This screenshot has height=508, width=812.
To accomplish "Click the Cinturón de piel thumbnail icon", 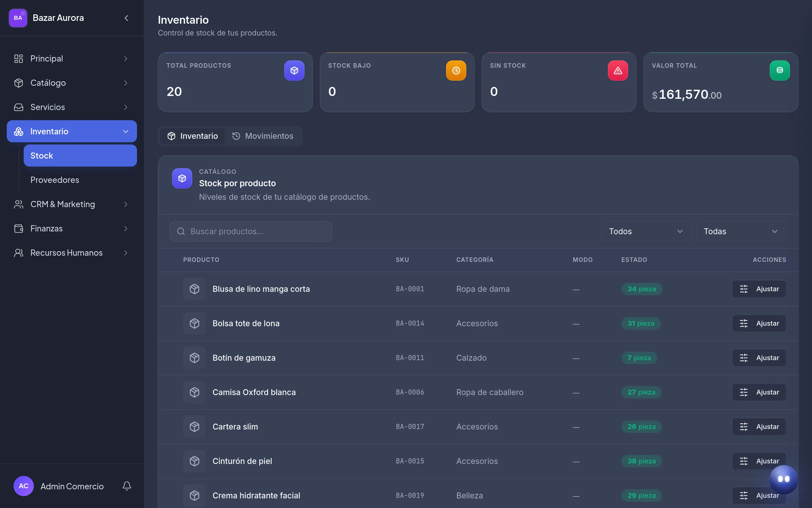I will pyautogui.click(x=195, y=461).
